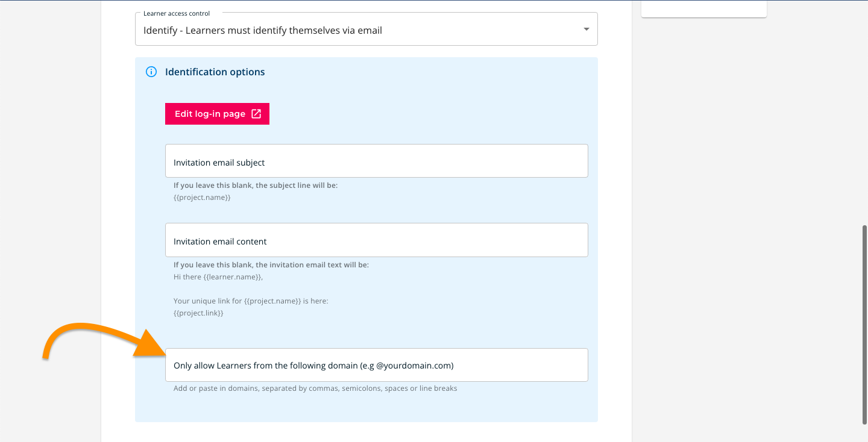Click 'Your unique link for {{project.name}}' text
868x442 pixels.
click(x=251, y=301)
